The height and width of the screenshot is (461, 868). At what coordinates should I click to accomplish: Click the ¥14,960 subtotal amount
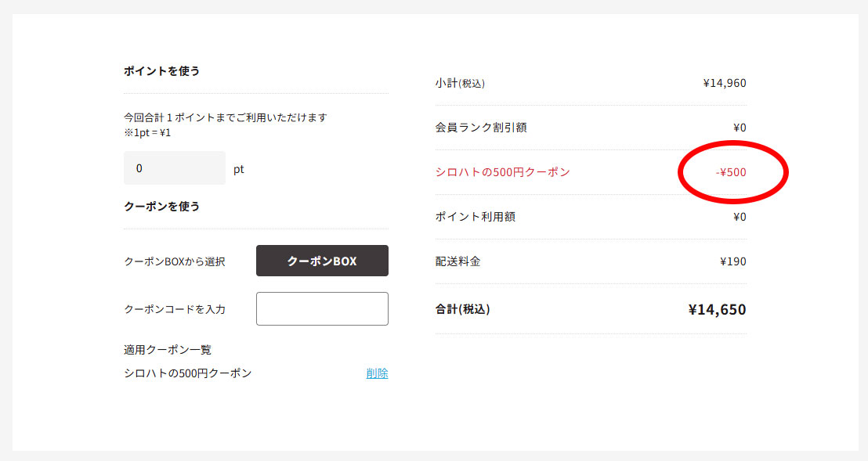[724, 83]
